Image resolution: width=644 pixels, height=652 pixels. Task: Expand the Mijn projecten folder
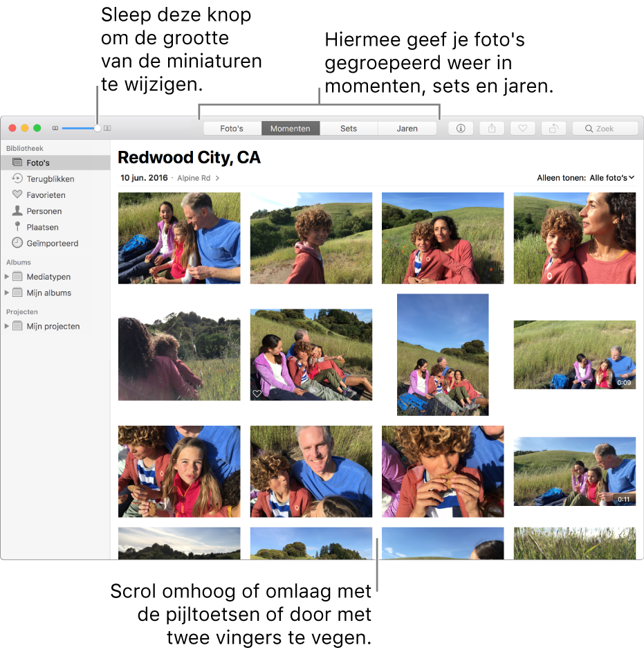pos(7,326)
